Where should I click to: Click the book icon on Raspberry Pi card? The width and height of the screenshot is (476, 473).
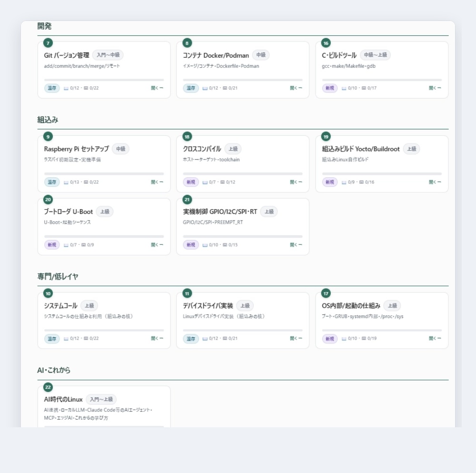(x=66, y=182)
